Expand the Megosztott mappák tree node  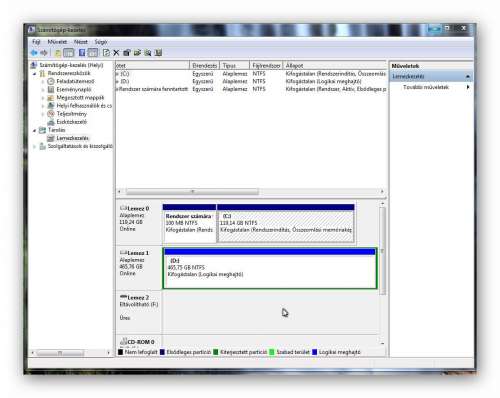(x=43, y=98)
